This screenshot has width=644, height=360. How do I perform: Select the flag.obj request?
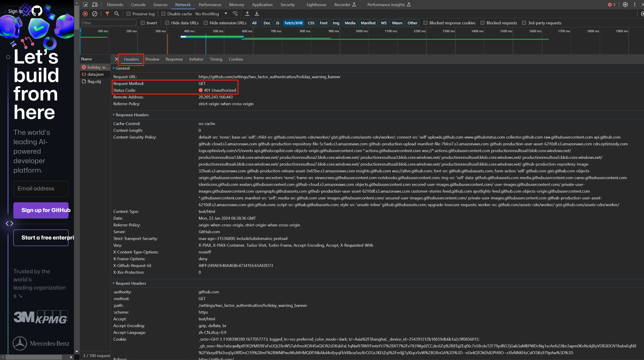click(95, 82)
